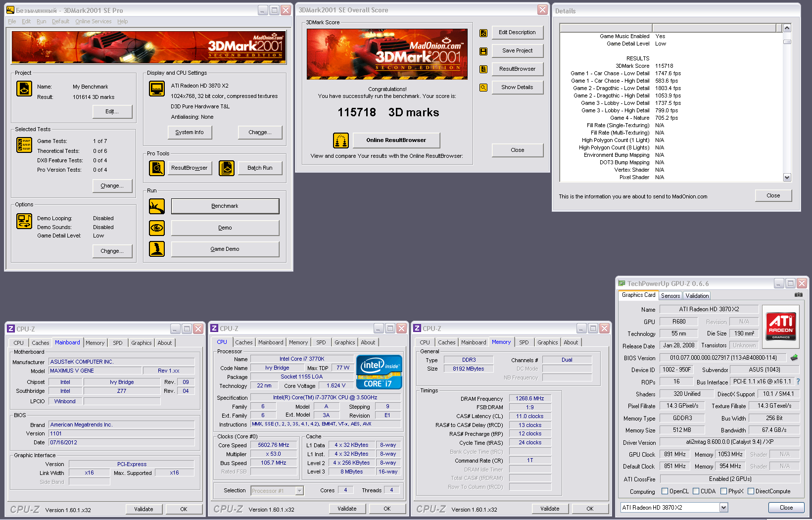Click the Game 4 - Nature result row
812x520 pixels.
point(644,118)
